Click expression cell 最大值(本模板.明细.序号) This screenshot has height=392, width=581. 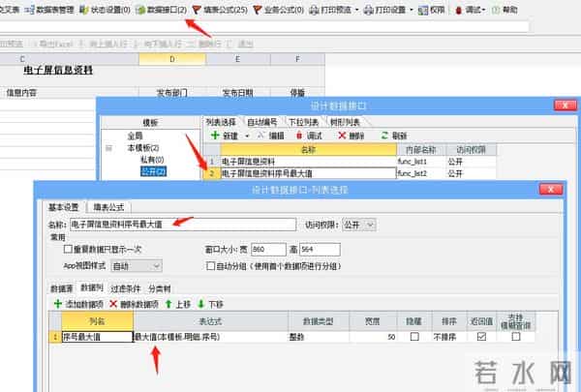pos(210,337)
